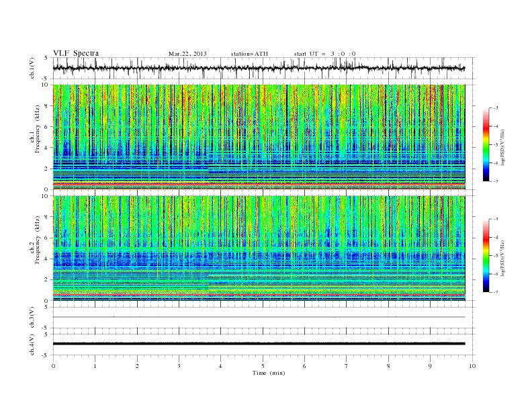
Task: Click the "VLF Spectra" title text
Action: click(x=76, y=53)
